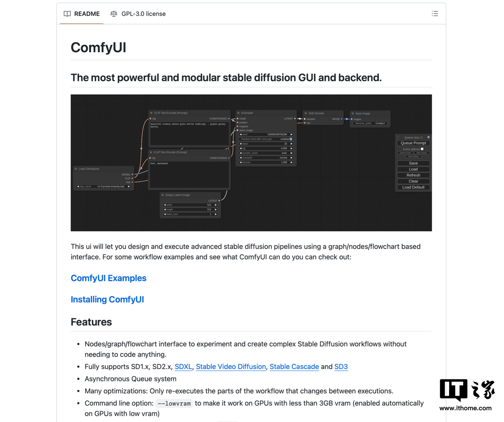
Task: Click the Save button in queue panel
Action: pyautogui.click(x=413, y=163)
